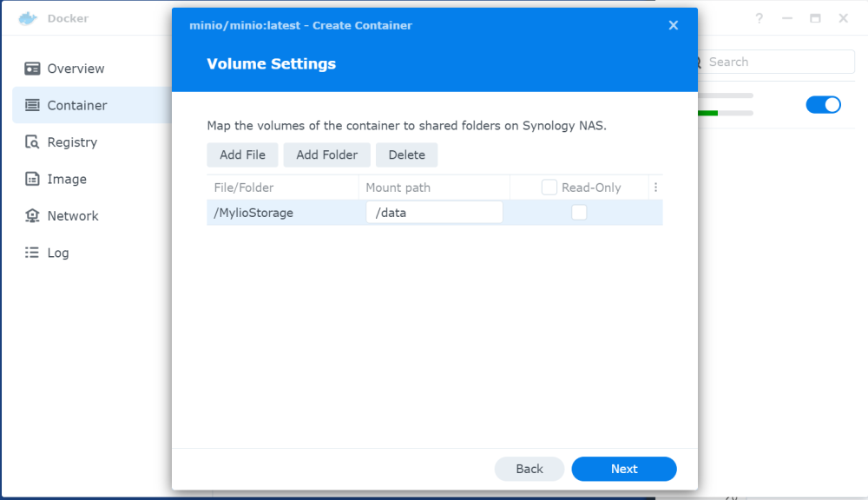Open the Network sidebar icon
The height and width of the screenshot is (500, 868).
[x=32, y=216]
